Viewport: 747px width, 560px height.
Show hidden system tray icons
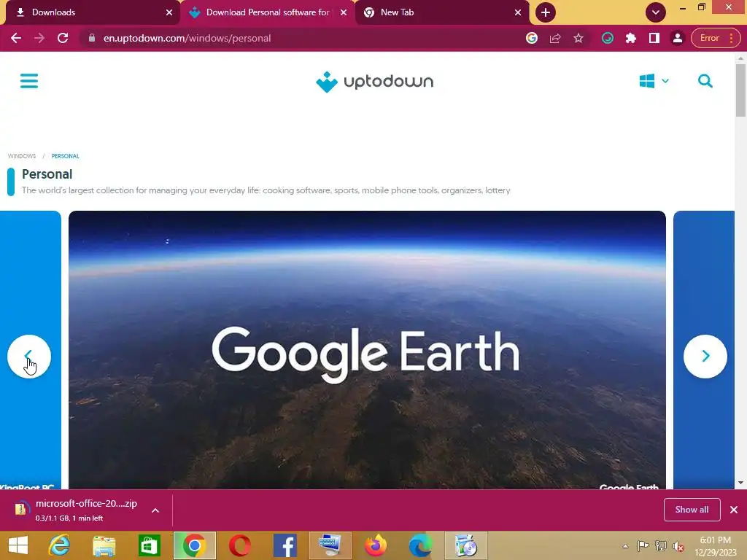click(625, 545)
